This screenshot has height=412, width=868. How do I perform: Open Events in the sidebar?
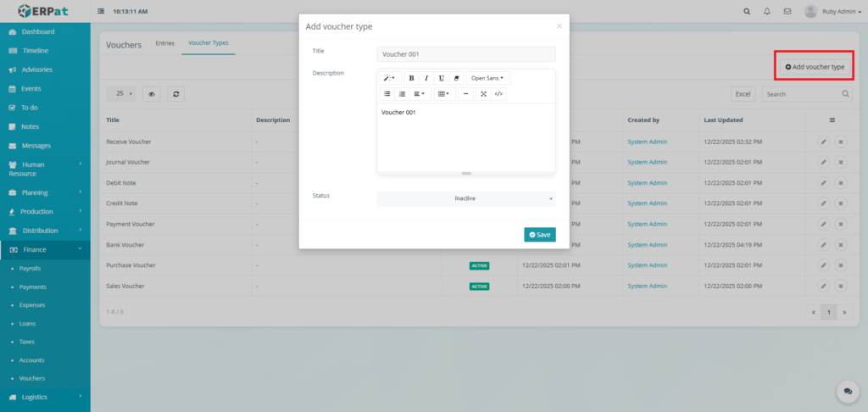[45, 89]
